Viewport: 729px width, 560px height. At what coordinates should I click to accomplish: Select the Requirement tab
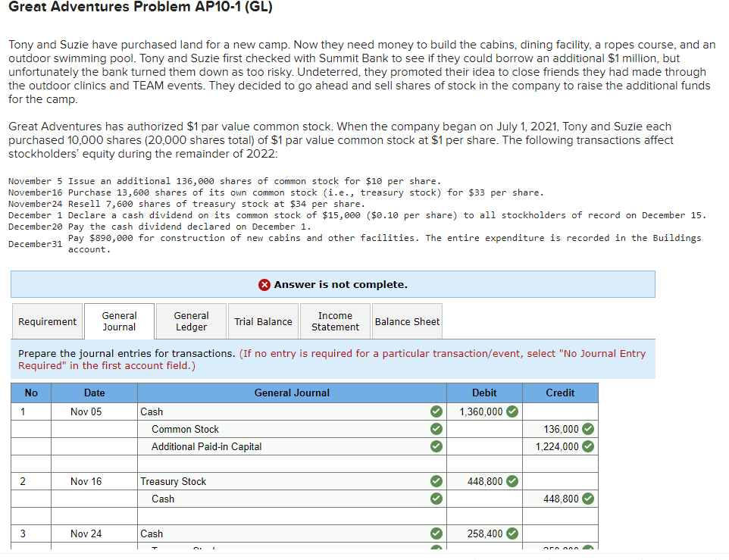point(47,321)
